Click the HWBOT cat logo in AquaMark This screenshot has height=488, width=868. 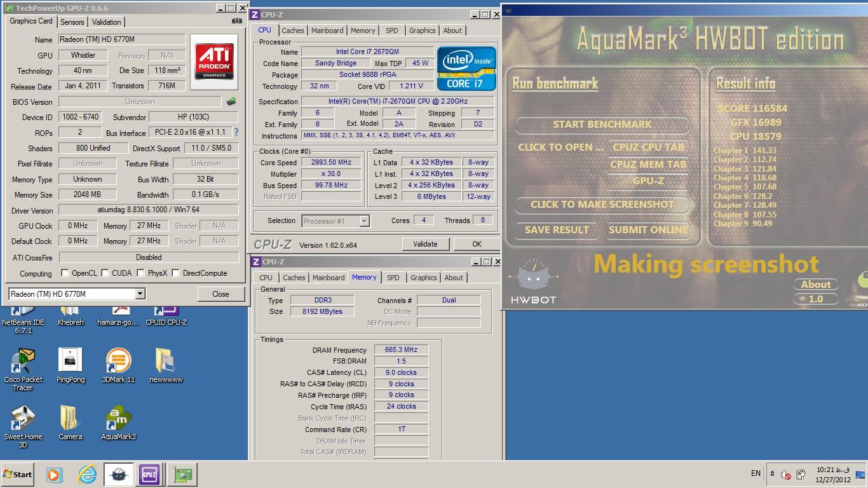tap(533, 281)
